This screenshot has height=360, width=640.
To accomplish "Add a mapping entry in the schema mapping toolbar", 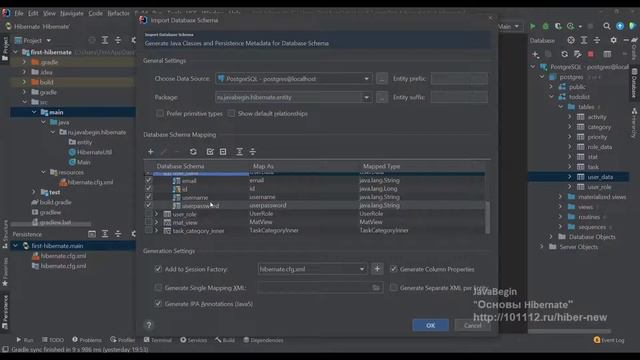I will pos(151,152).
